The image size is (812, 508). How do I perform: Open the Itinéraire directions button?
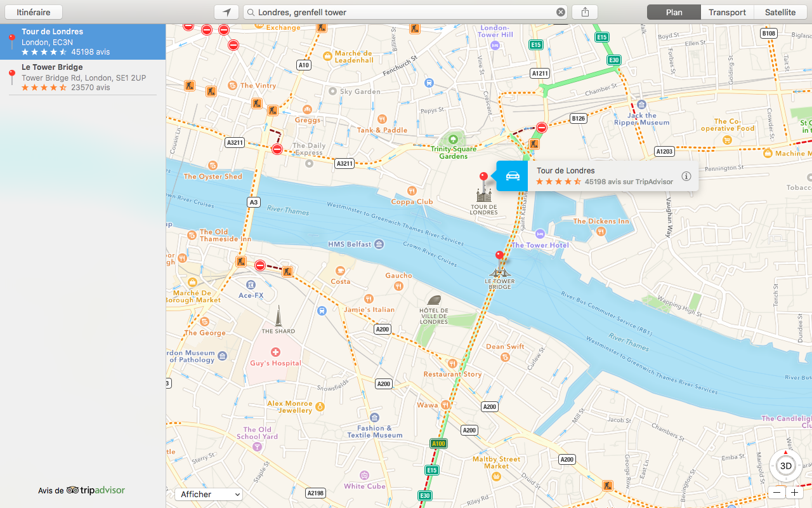tap(34, 12)
